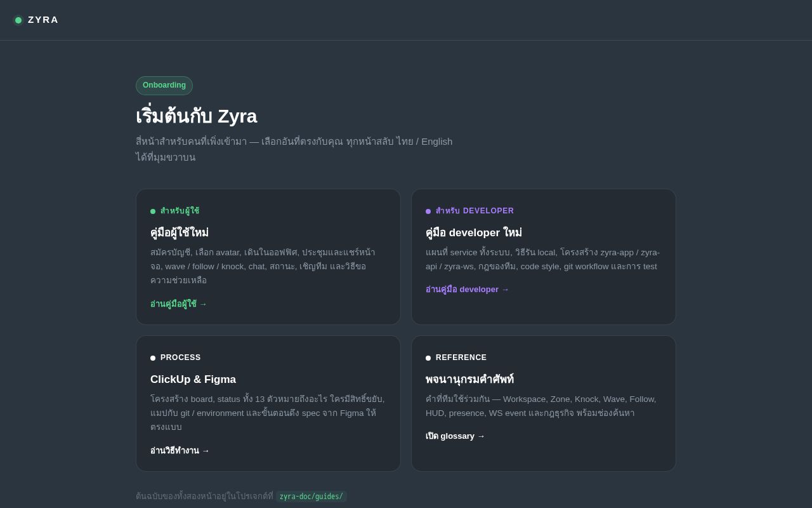Click the green สำหรับผู้ใช้ label
The image size is (812, 508).
180,211
